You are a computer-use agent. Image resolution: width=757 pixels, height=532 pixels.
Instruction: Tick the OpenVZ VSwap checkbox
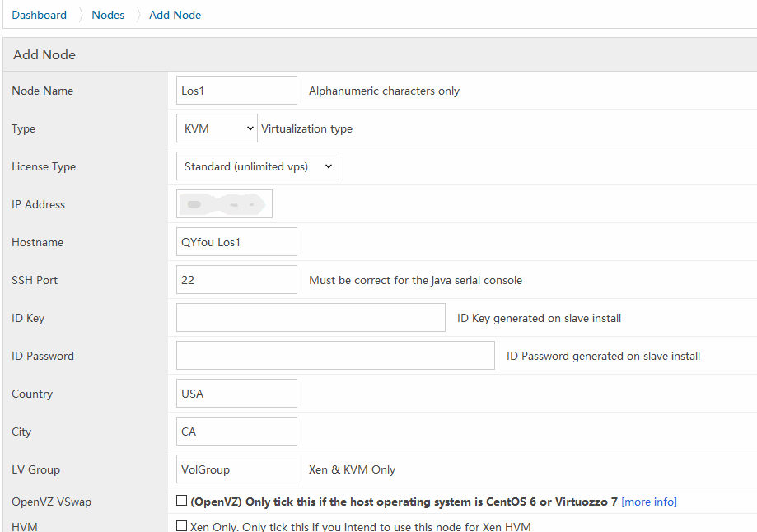tap(182, 501)
